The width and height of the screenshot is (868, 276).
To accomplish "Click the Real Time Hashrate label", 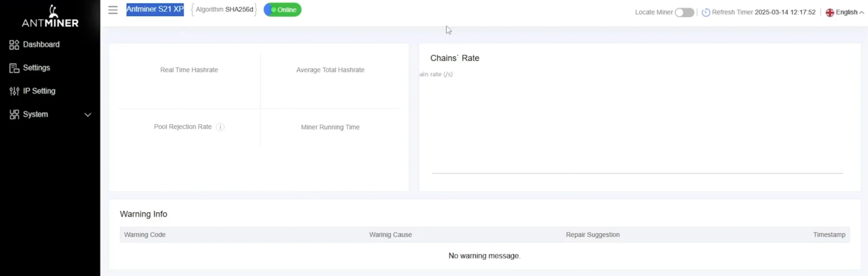I will click(x=189, y=70).
